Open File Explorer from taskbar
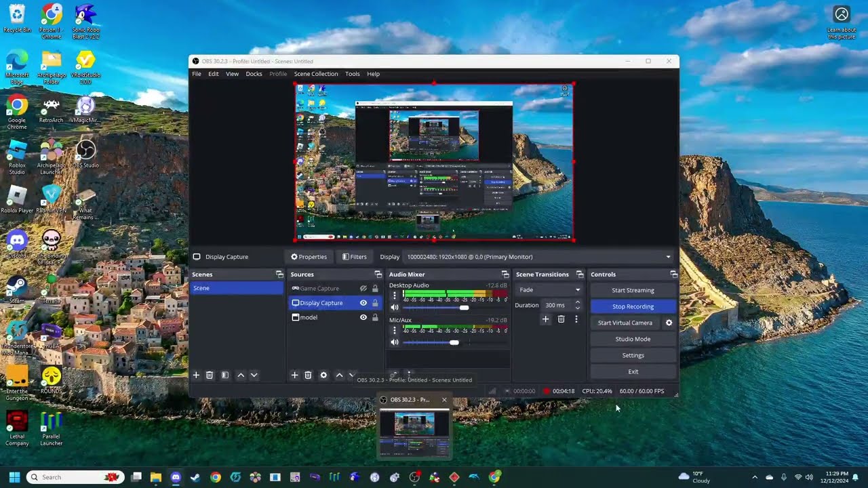This screenshot has width=868, height=488. click(156, 477)
